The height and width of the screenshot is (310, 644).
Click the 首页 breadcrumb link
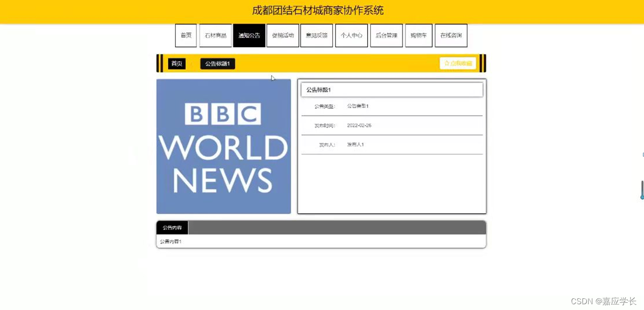click(x=177, y=64)
